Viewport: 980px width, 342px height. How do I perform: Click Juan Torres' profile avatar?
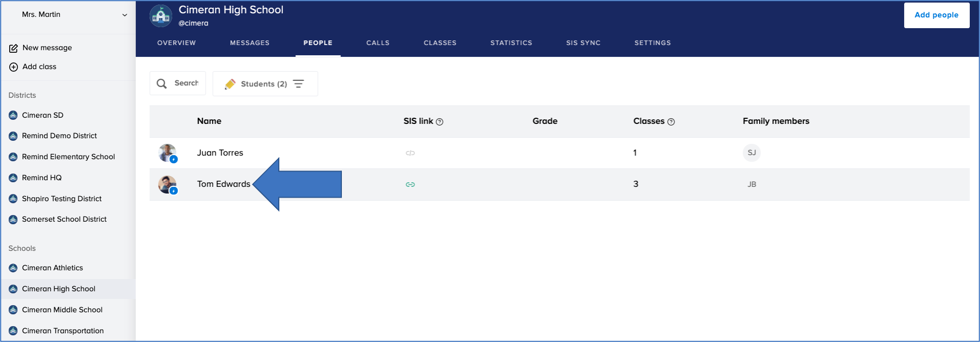click(x=167, y=153)
